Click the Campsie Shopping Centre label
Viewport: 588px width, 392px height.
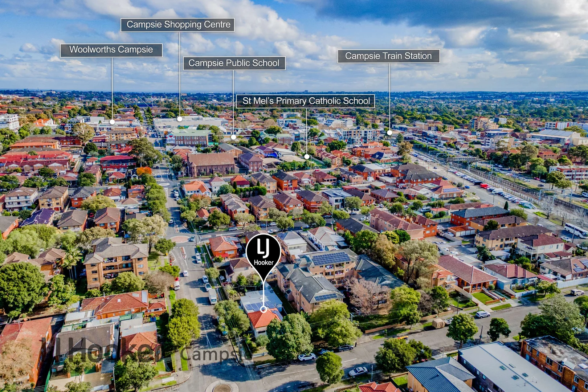(x=177, y=25)
